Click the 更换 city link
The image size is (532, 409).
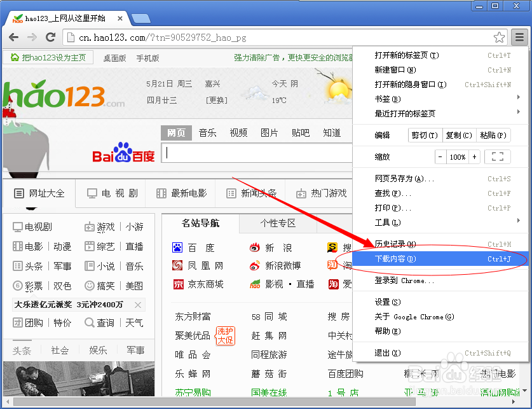(217, 100)
